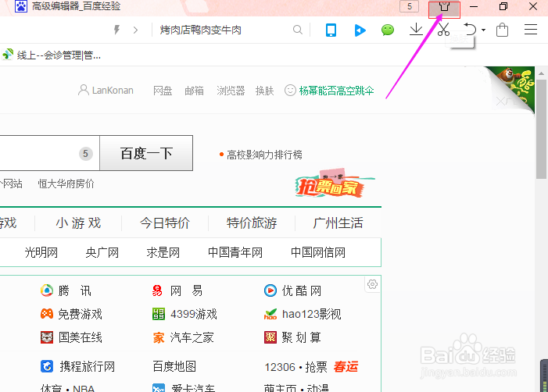Select the 特价旅游 tab
Viewport: 548px width, 392px height.
click(252, 223)
